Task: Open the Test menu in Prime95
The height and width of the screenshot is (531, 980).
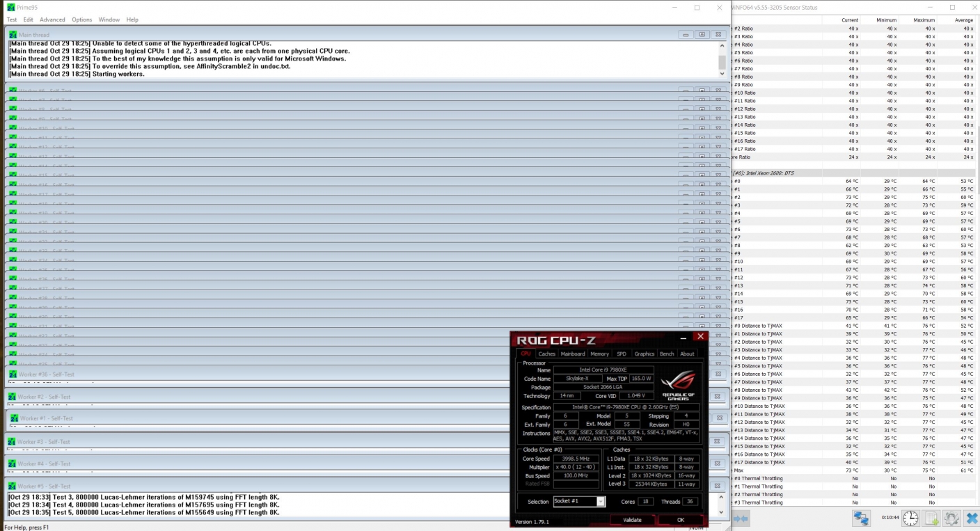Action: 12,19
